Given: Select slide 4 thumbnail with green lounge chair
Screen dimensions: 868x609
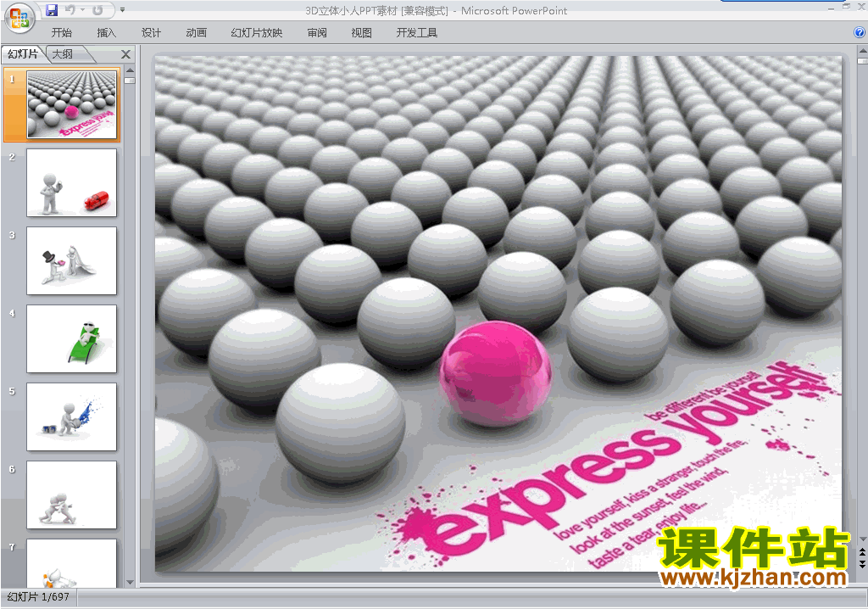Looking at the screenshot, I should (x=72, y=338).
